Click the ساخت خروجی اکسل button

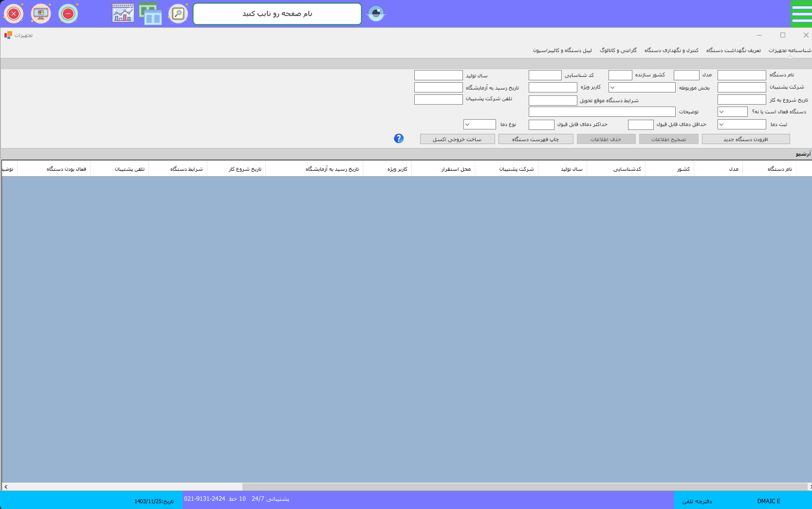457,139
